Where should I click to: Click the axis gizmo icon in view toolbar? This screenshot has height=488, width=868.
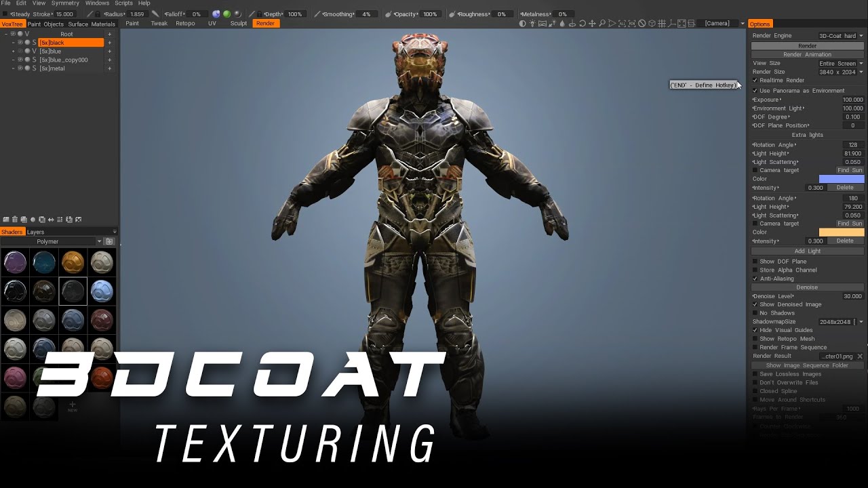(671, 23)
